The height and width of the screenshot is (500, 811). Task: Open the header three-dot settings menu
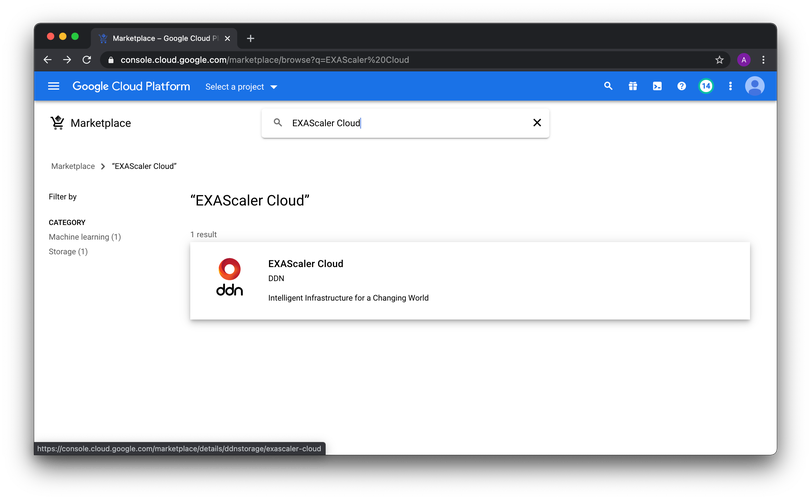coord(730,86)
